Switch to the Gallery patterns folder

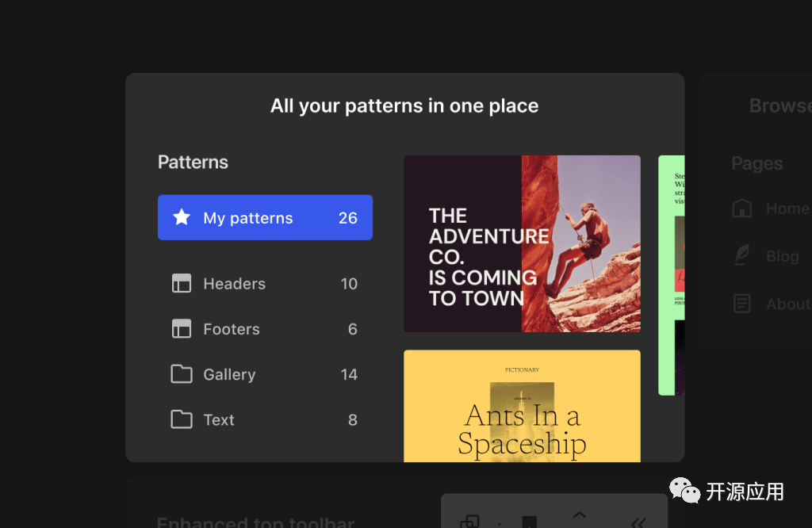pyautogui.click(x=229, y=374)
